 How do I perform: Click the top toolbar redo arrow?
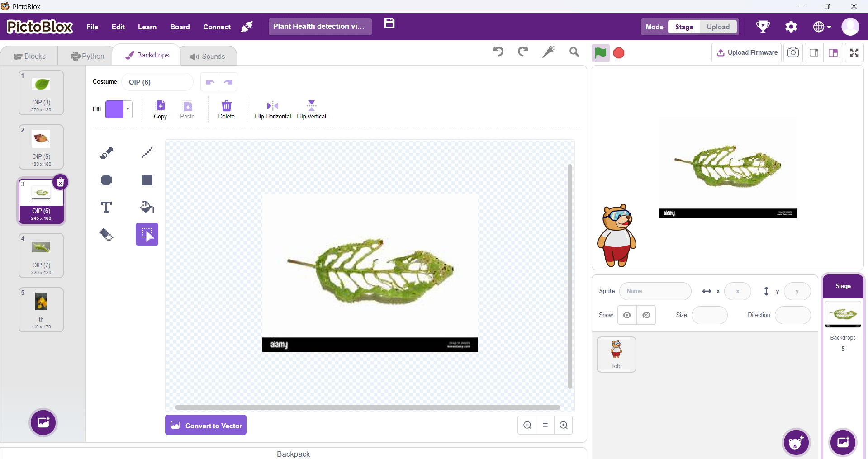523,52
